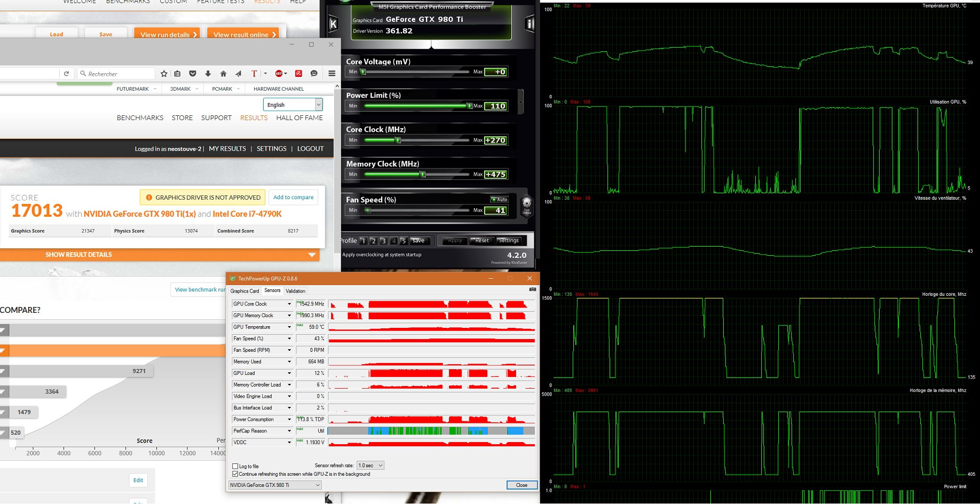Click the browser page scrollbar up arrow
This screenshot has height=504, width=980.
[337, 86]
